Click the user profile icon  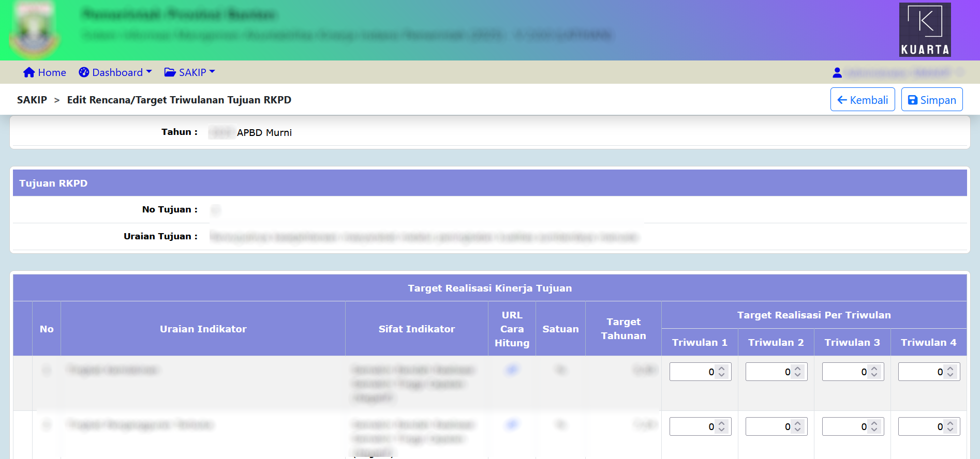pos(837,73)
